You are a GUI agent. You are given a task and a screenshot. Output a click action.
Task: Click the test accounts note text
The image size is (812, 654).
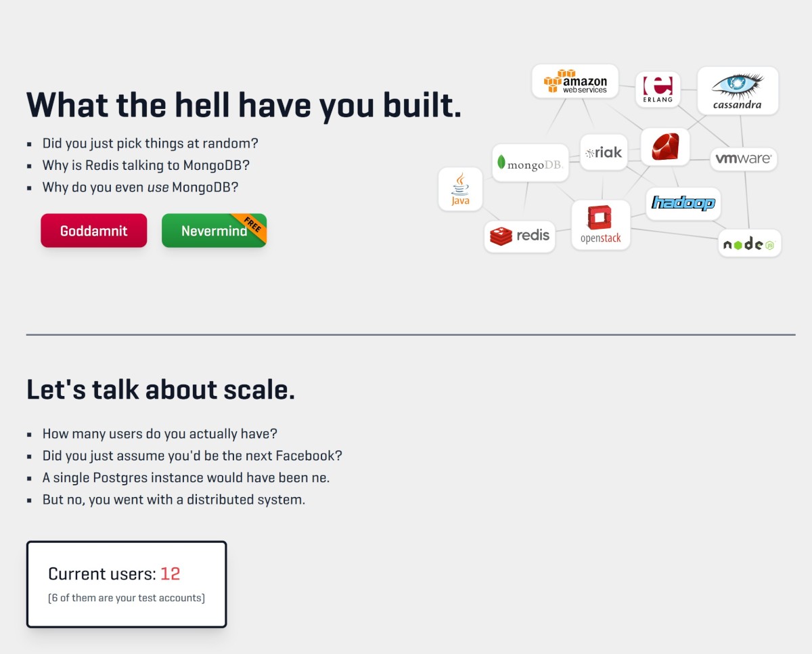coord(127,598)
